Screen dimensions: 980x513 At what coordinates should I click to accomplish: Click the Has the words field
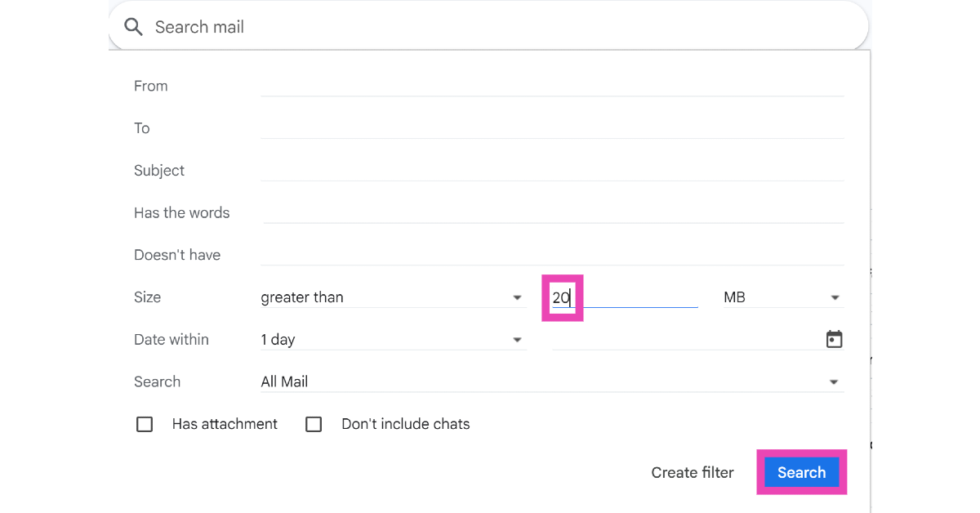pos(552,212)
